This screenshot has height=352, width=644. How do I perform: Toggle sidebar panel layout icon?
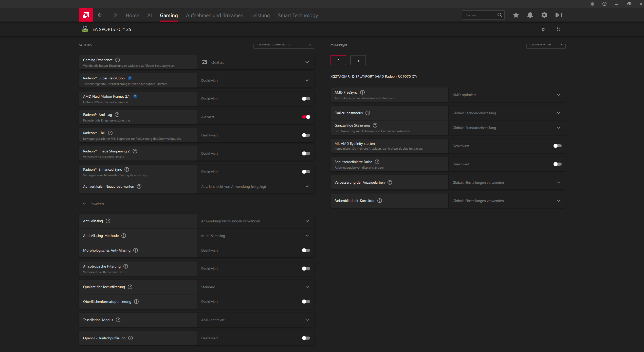tap(558, 15)
